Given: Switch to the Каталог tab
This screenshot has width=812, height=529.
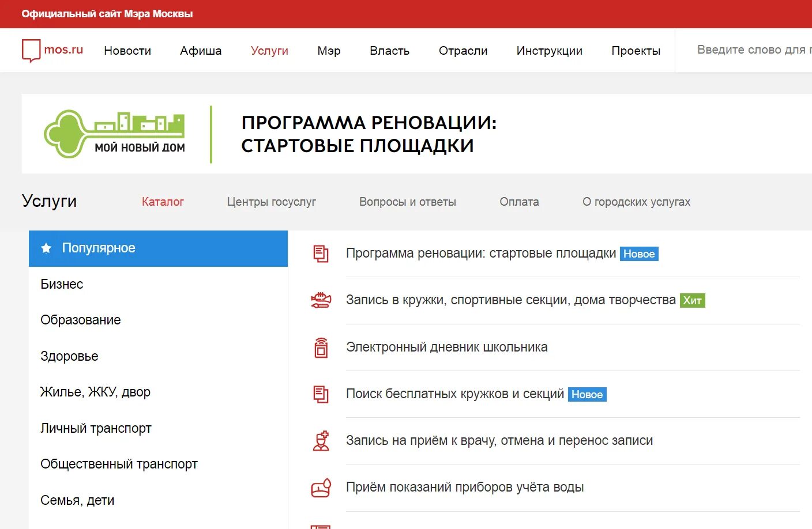Looking at the screenshot, I should 163,202.
